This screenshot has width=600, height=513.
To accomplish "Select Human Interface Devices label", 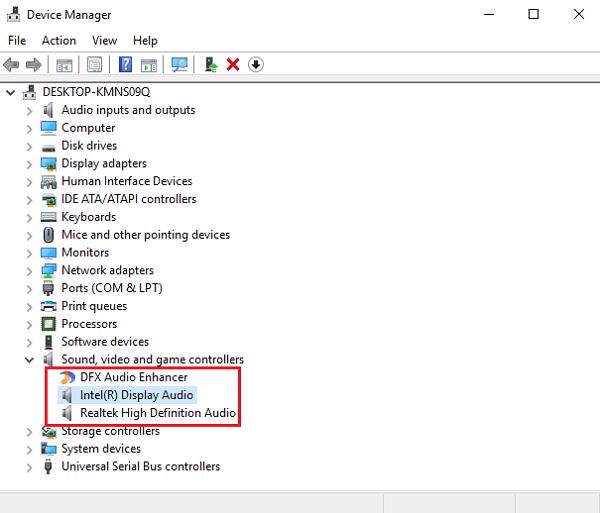I will coord(127,181).
